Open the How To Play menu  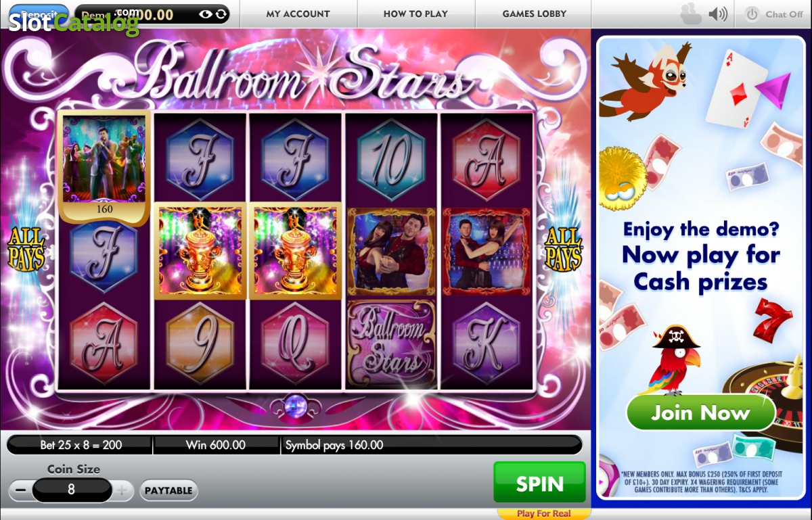(x=415, y=14)
